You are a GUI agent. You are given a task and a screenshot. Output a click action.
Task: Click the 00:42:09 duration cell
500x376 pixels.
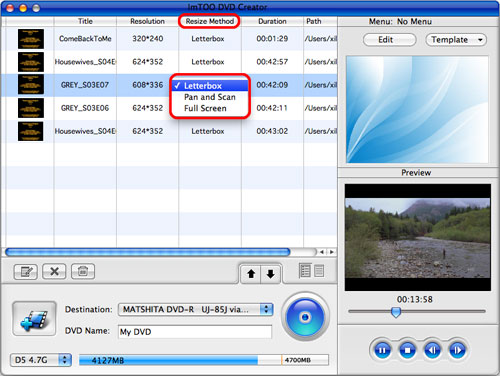point(272,85)
